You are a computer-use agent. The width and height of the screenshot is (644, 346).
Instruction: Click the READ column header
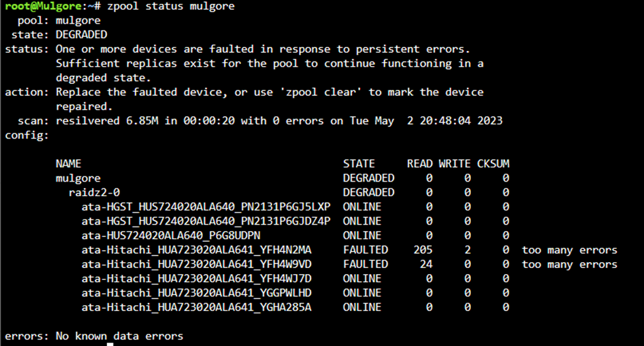click(x=419, y=164)
